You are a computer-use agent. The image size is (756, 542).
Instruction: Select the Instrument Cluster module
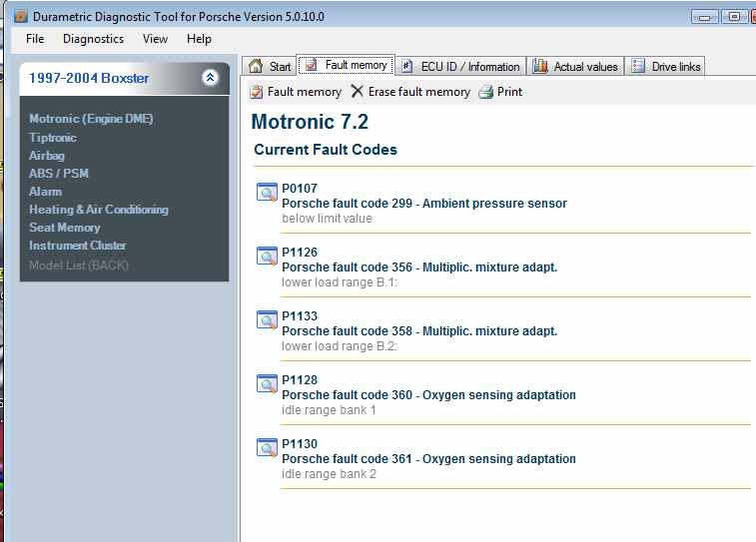pos(78,246)
